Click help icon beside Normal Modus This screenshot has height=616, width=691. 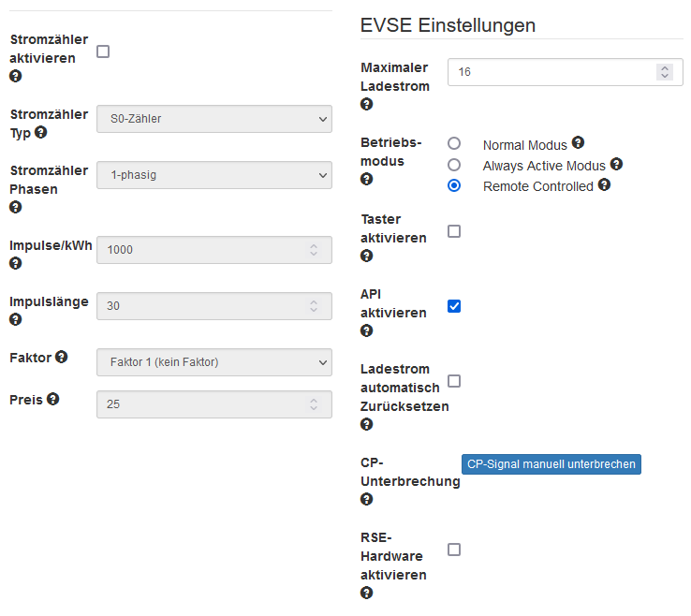tap(578, 143)
